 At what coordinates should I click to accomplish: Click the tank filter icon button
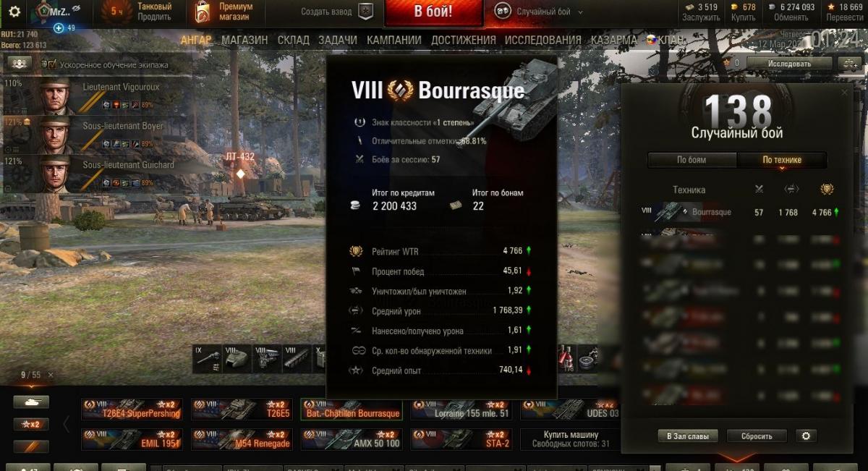[32, 402]
